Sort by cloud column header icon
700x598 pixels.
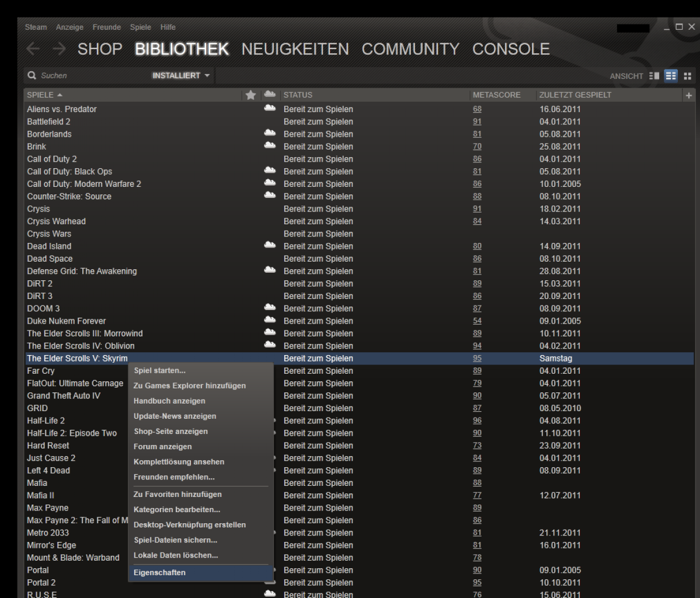[x=270, y=94]
